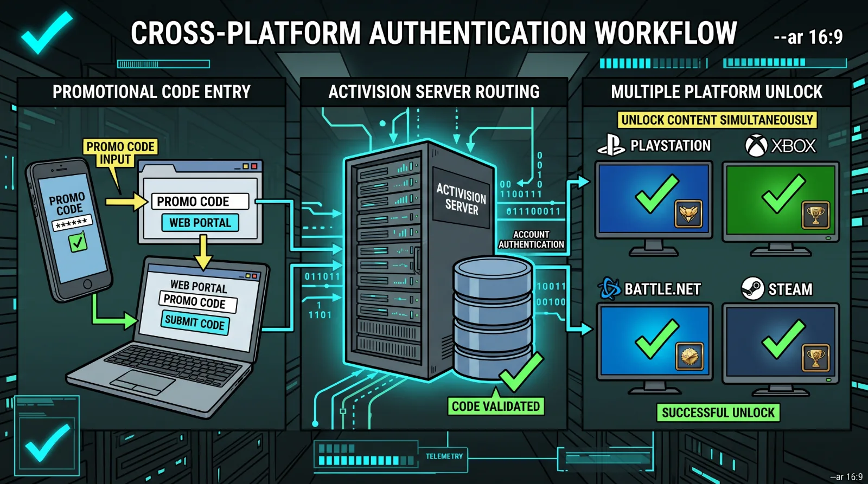Image resolution: width=868 pixels, height=484 pixels.
Task: Click the green checkmark on the Xbox screen
Action: [x=783, y=193]
